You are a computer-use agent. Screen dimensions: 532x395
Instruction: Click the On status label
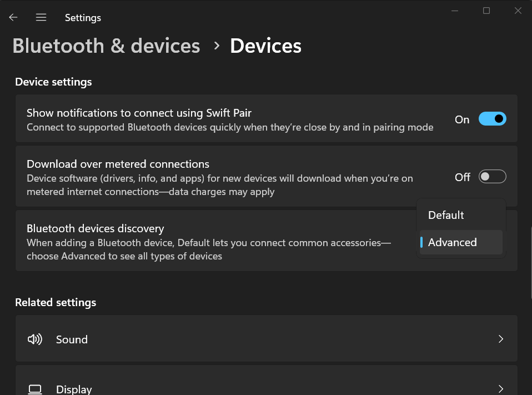pyautogui.click(x=462, y=119)
